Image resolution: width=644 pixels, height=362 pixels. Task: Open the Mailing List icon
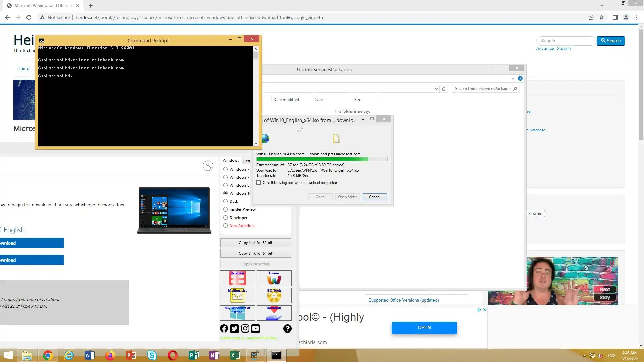237,296
